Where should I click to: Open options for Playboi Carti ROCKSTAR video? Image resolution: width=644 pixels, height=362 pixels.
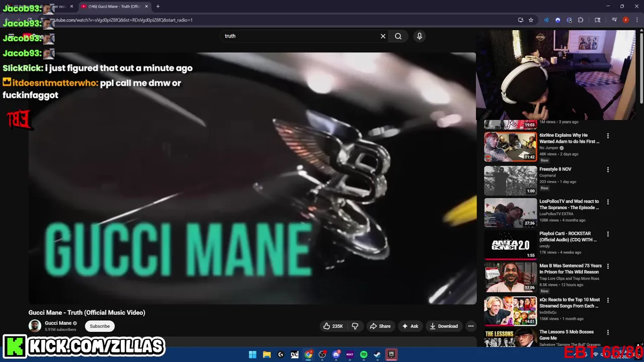coord(608,234)
